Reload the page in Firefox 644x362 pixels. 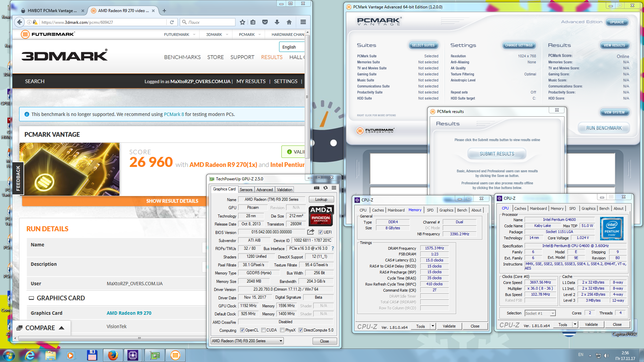click(x=172, y=22)
